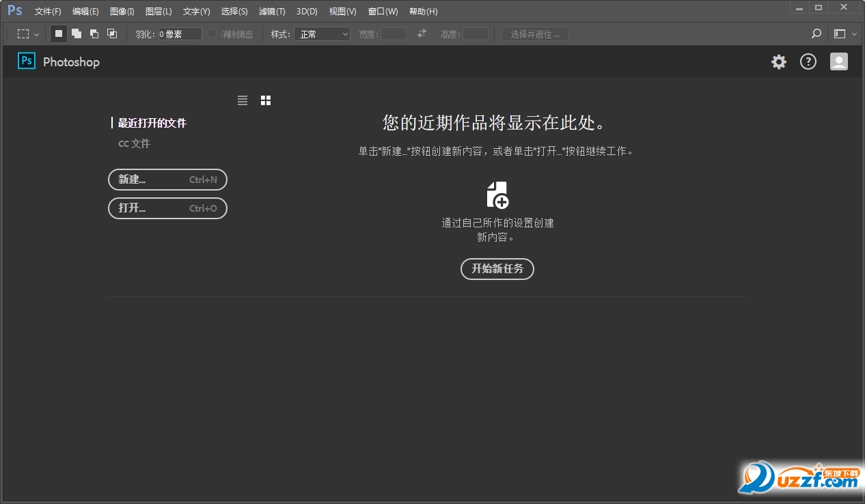Maximize the Photoshop window
Image resolution: width=865 pixels, height=504 pixels.
coord(819,8)
